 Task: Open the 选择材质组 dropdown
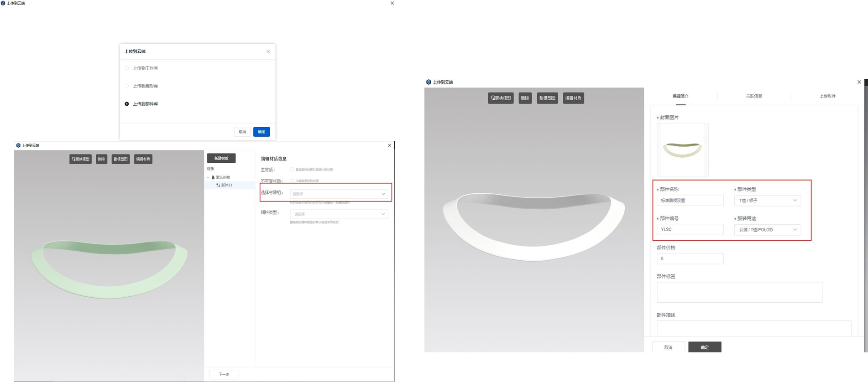[x=339, y=194]
